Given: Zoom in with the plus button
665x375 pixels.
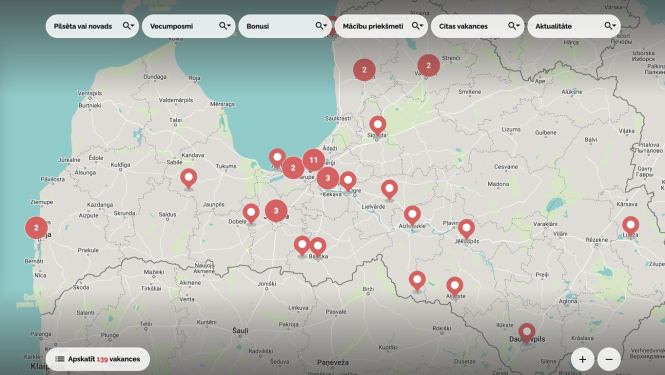Looking at the screenshot, I should click(582, 359).
